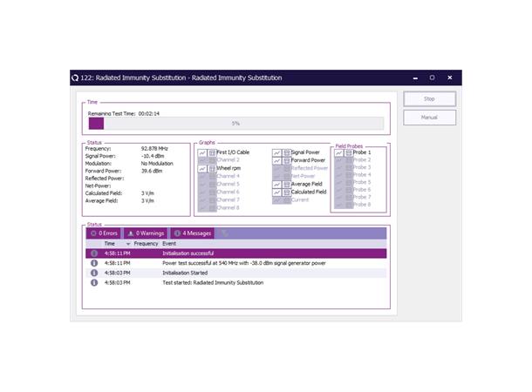Click the table icon beside Forward Power
The height and width of the screenshot is (392, 532).
click(286, 160)
